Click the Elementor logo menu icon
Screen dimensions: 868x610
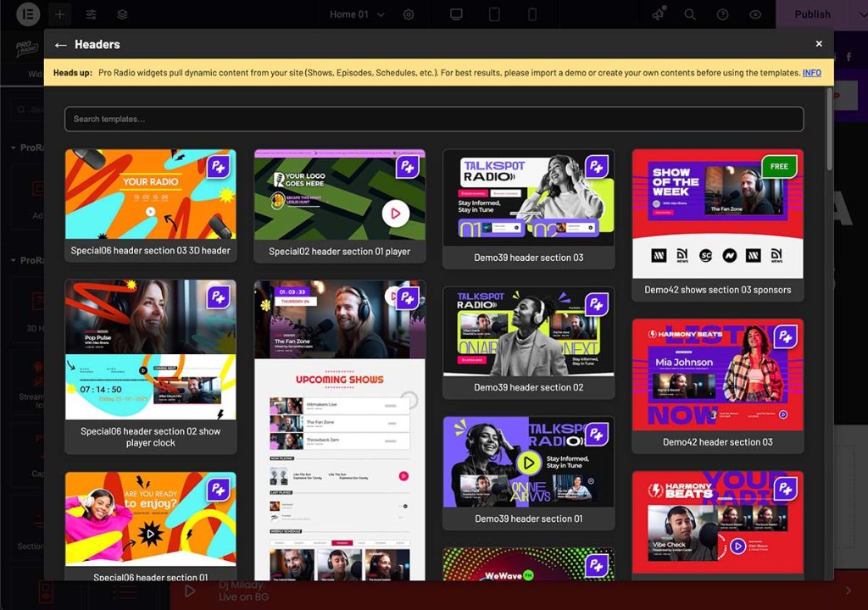click(28, 14)
